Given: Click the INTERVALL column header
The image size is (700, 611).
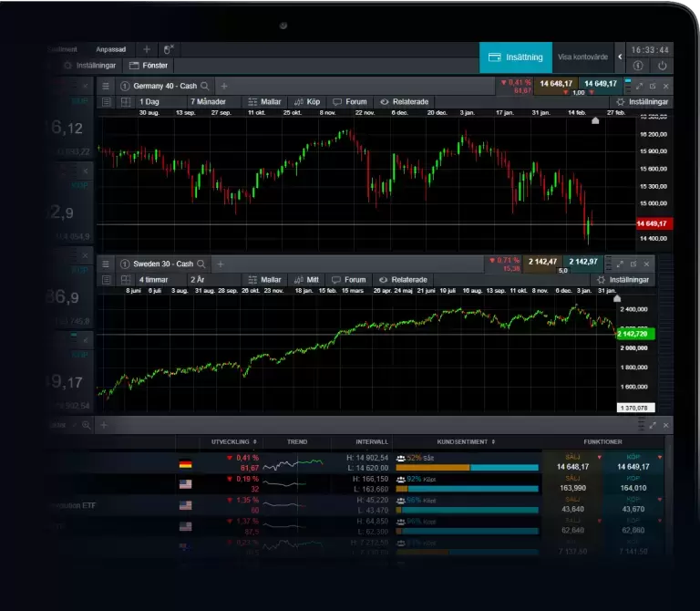Looking at the screenshot, I should (372, 441).
